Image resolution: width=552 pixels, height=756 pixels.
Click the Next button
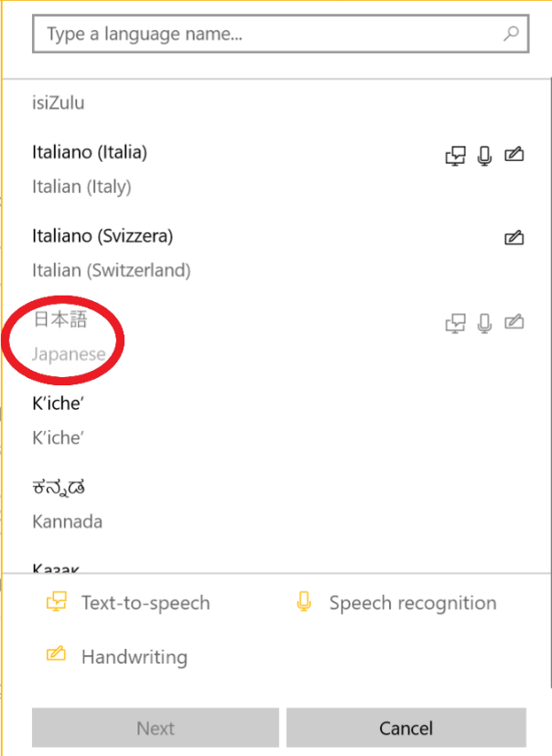coord(156,728)
